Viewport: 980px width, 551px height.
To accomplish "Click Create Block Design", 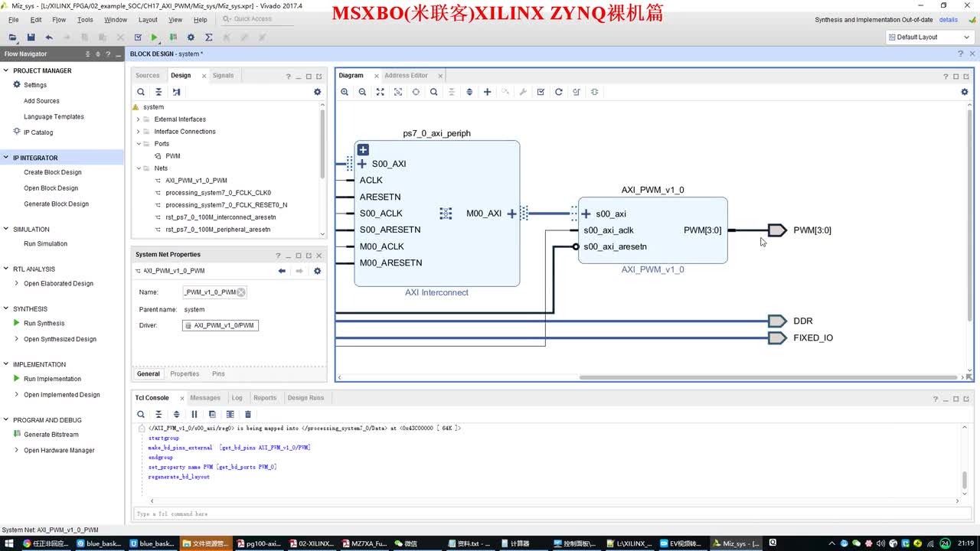I will click(x=52, y=172).
